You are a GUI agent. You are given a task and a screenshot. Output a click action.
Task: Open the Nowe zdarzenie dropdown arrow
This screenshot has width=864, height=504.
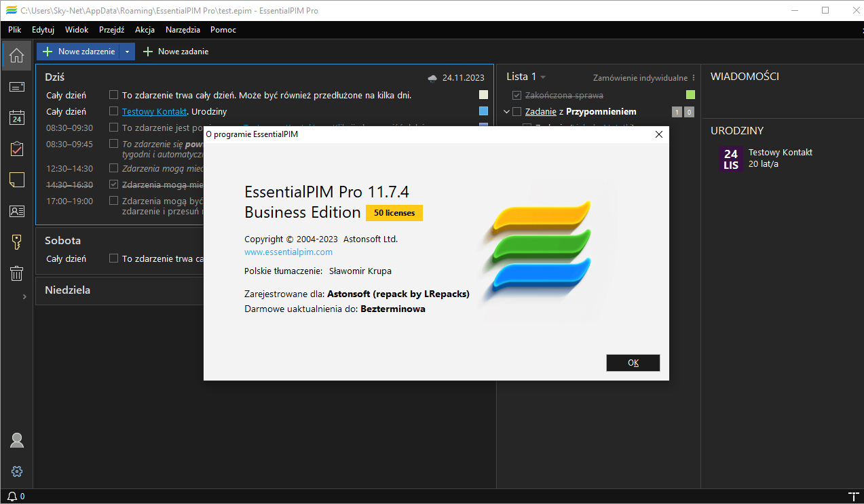pyautogui.click(x=128, y=52)
